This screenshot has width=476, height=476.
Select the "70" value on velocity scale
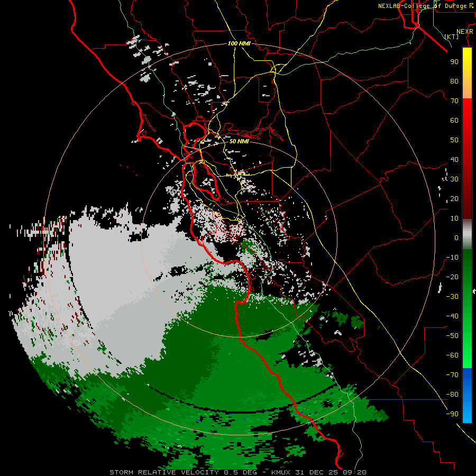tap(454, 101)
